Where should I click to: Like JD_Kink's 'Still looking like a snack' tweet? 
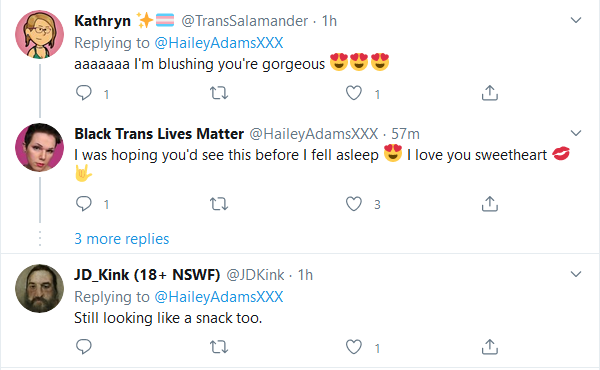pos(354,347)
